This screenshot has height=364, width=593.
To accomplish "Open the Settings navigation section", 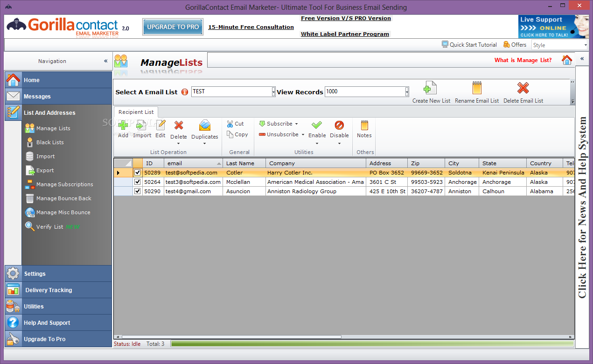I will click(58, 273).
